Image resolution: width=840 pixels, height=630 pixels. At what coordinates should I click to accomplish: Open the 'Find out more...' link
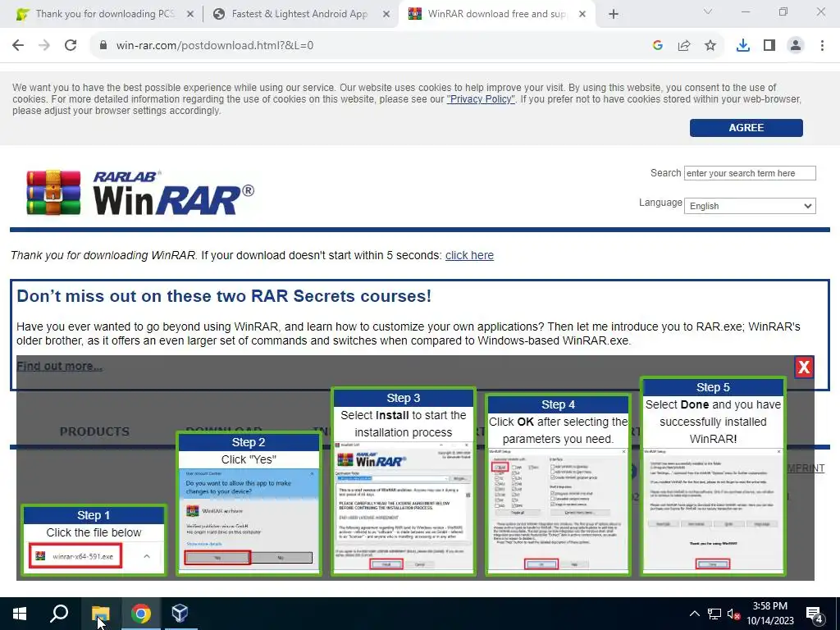point(59,367)
